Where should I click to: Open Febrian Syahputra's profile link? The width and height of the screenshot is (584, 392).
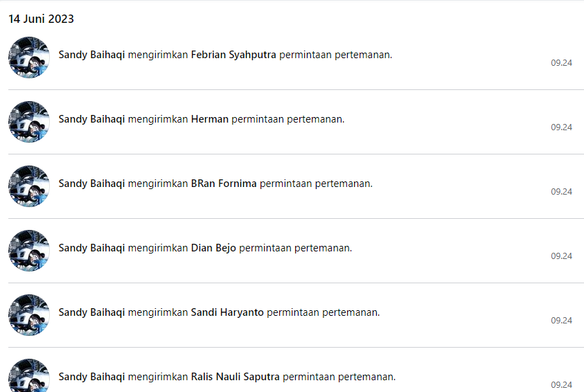(233, 55)
